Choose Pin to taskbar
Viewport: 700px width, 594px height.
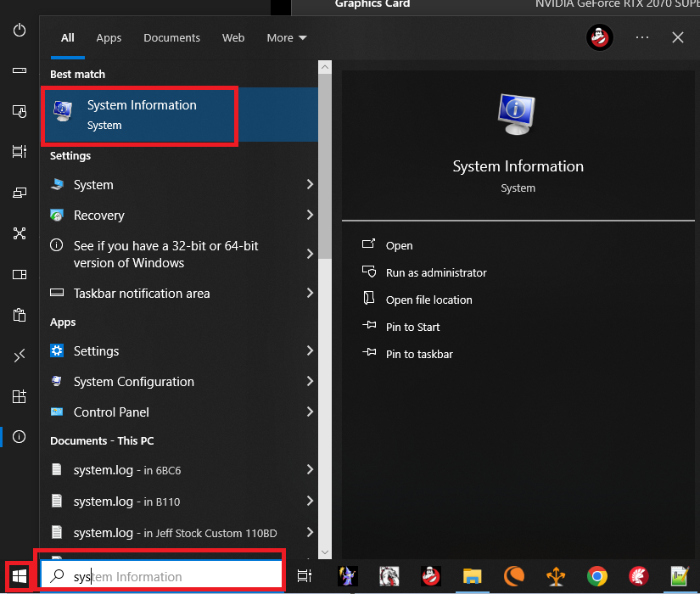pyautogui.click(x=419, y=354)
